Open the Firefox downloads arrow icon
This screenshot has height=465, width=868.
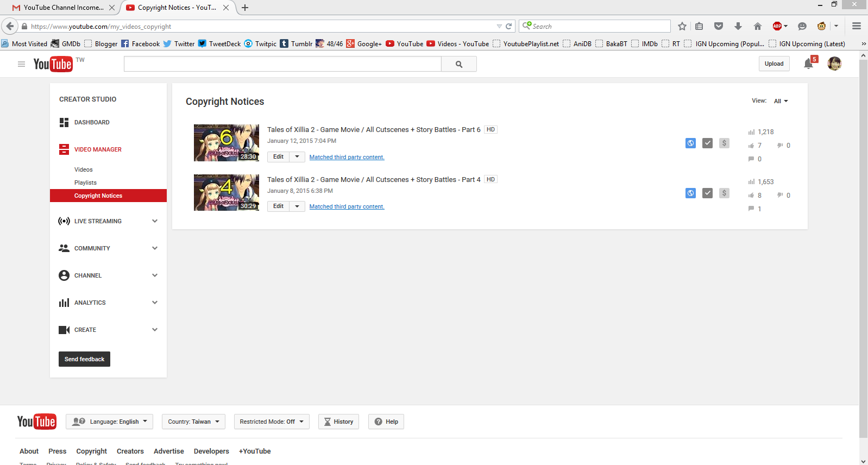click(738, 26)
